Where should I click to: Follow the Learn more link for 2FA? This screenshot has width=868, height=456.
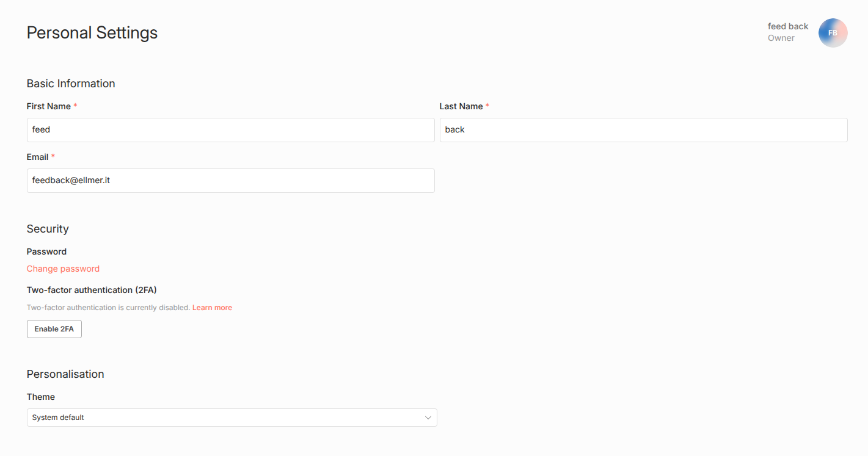tap(212, 308)
